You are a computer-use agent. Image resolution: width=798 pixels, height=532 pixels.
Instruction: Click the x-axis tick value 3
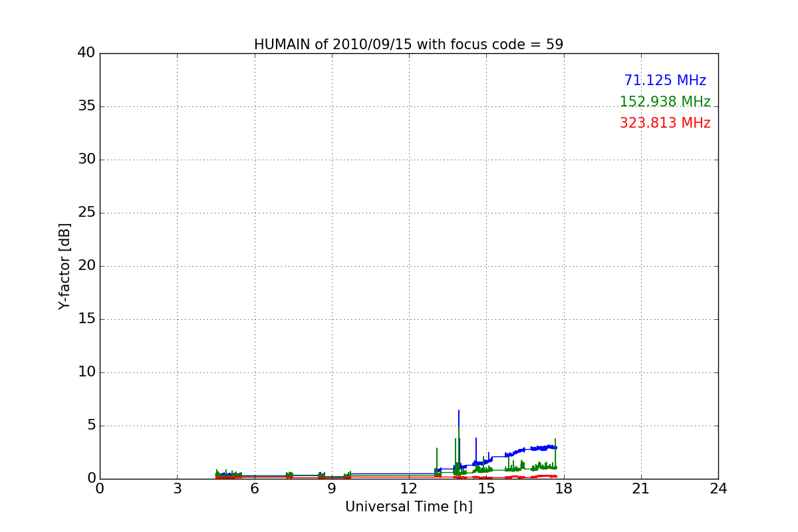point(177,489)
